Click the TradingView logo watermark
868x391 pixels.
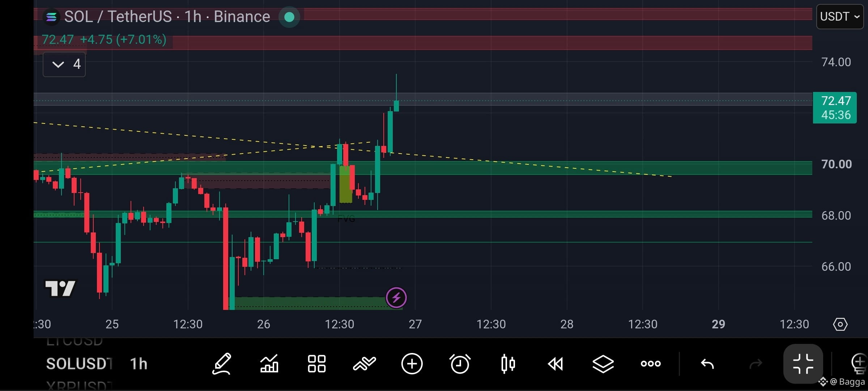(x=60, y=289)
